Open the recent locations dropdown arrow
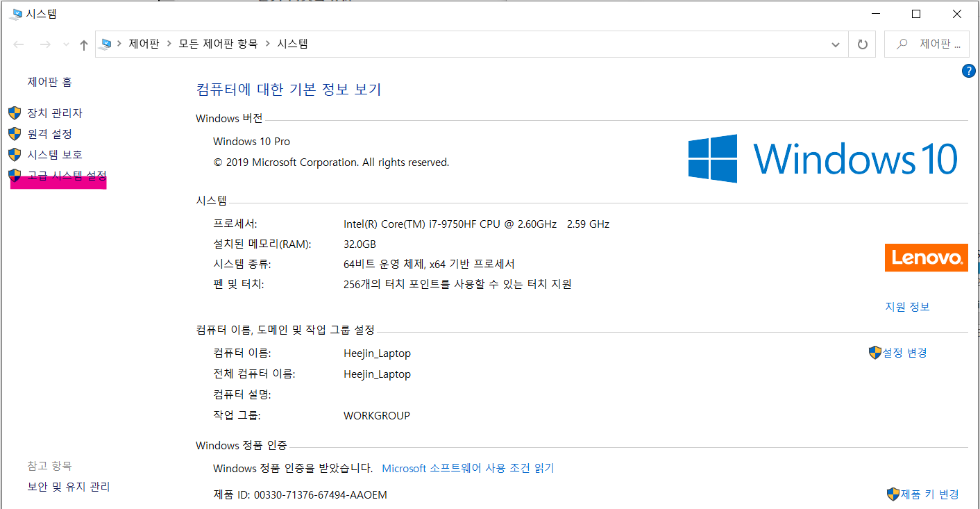 (66, 44)
